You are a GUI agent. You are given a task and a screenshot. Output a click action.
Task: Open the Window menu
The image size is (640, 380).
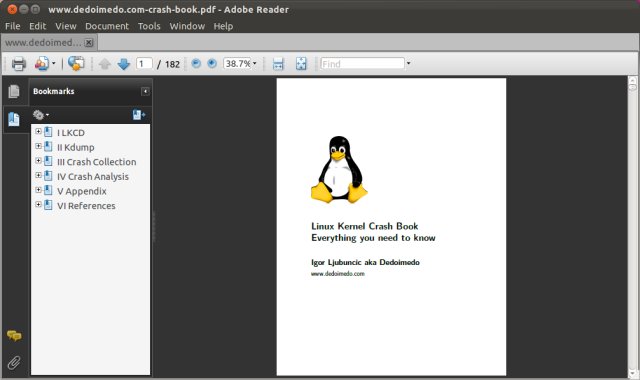(x=187, y=26)
